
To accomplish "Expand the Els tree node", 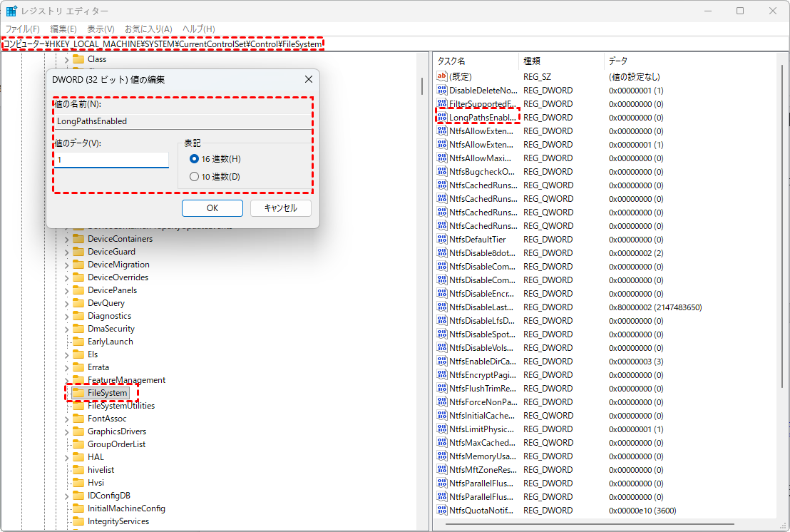I will coord(66,355).
